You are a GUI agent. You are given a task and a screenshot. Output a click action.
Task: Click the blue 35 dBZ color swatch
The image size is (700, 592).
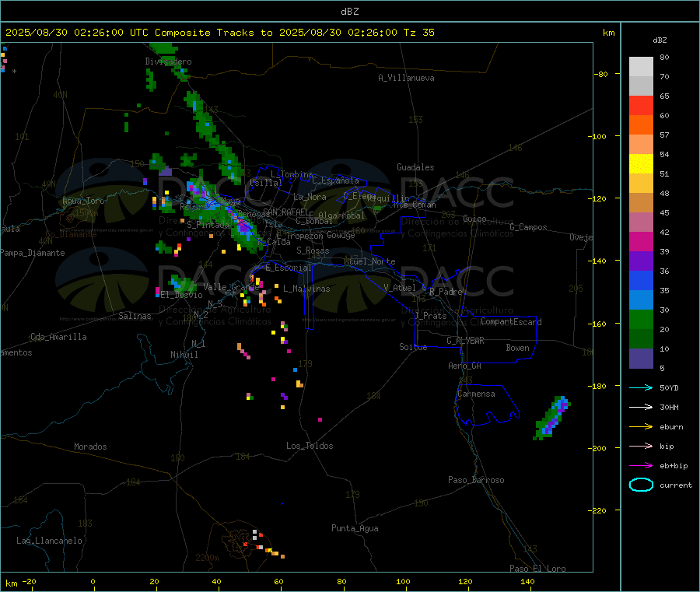pos(641,280)
